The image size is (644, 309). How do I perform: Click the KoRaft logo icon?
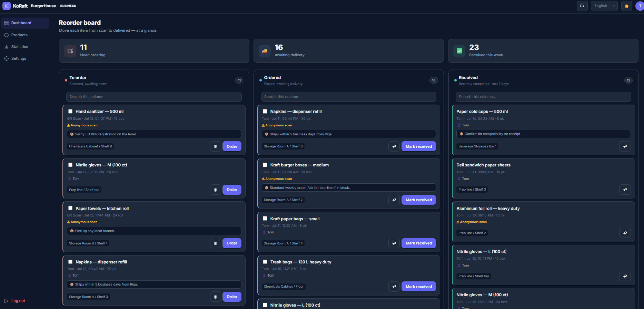[x=7, y=6]
